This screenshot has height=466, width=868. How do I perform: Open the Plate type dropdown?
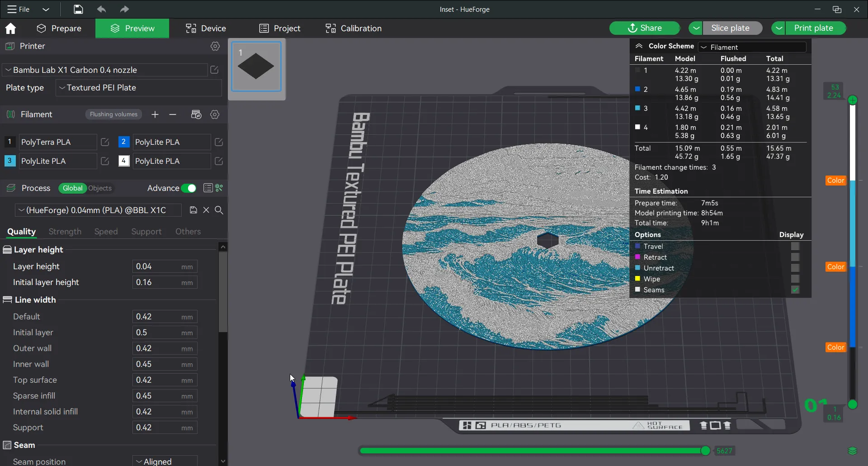[x=139, y=88]
